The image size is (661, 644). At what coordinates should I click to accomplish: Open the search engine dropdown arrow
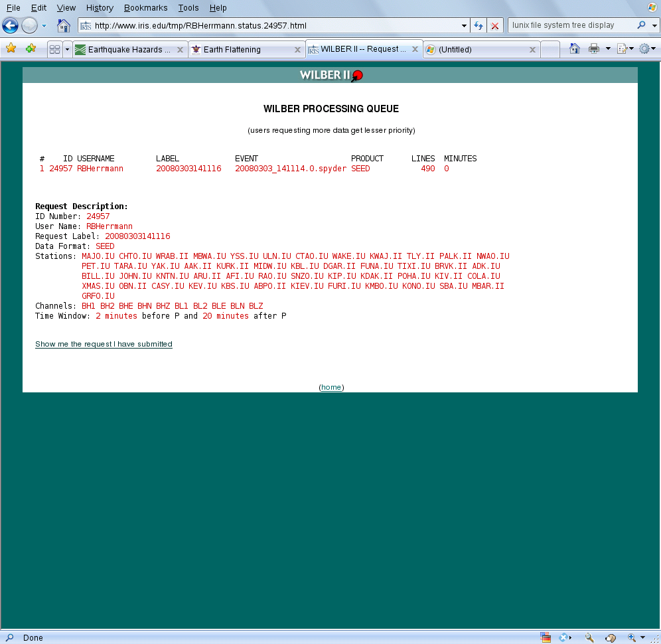(x=654, y=25)
